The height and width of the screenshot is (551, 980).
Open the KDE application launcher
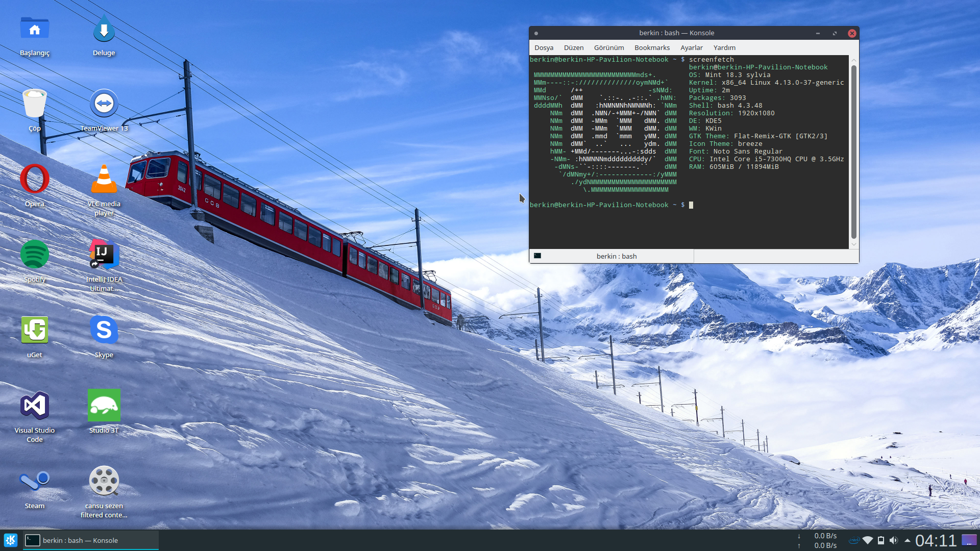point(11,540)
